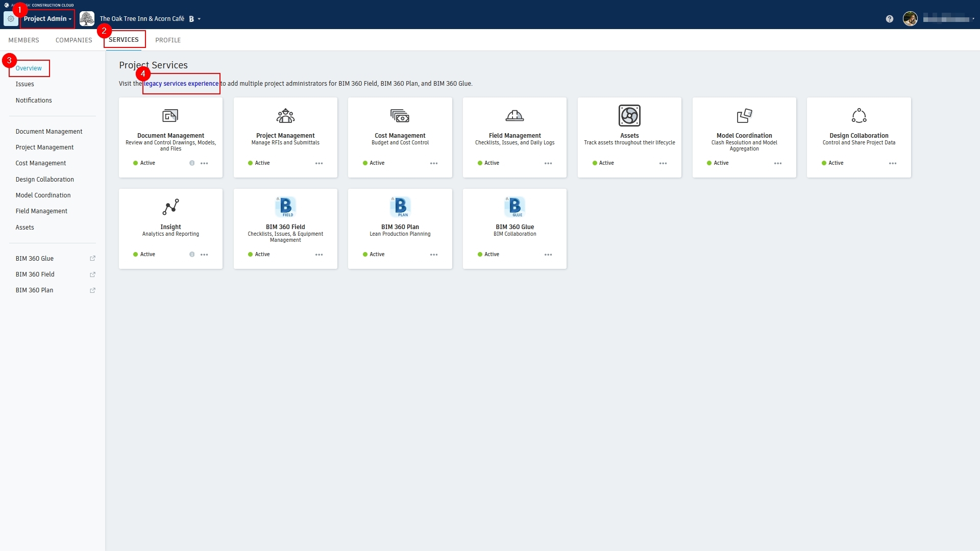980x551 pixels.
Task: Click the info icon on Document Management card
Action: tap(192, 163)
